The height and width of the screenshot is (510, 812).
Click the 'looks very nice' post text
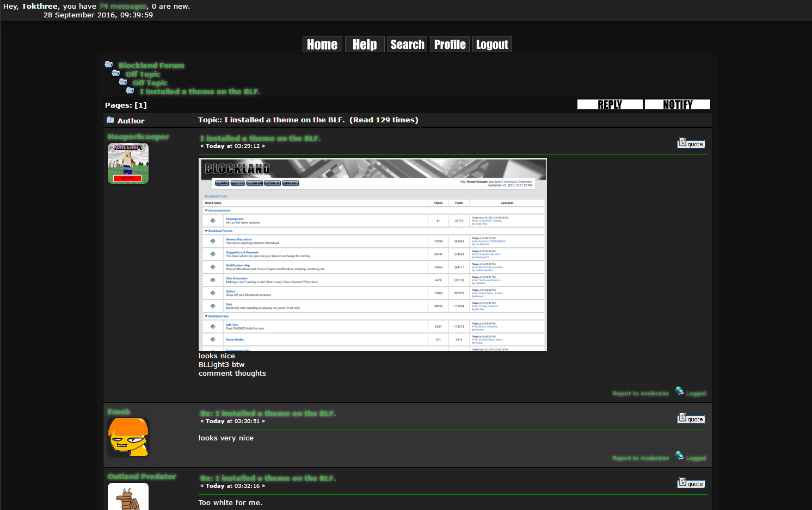point(226,438)
